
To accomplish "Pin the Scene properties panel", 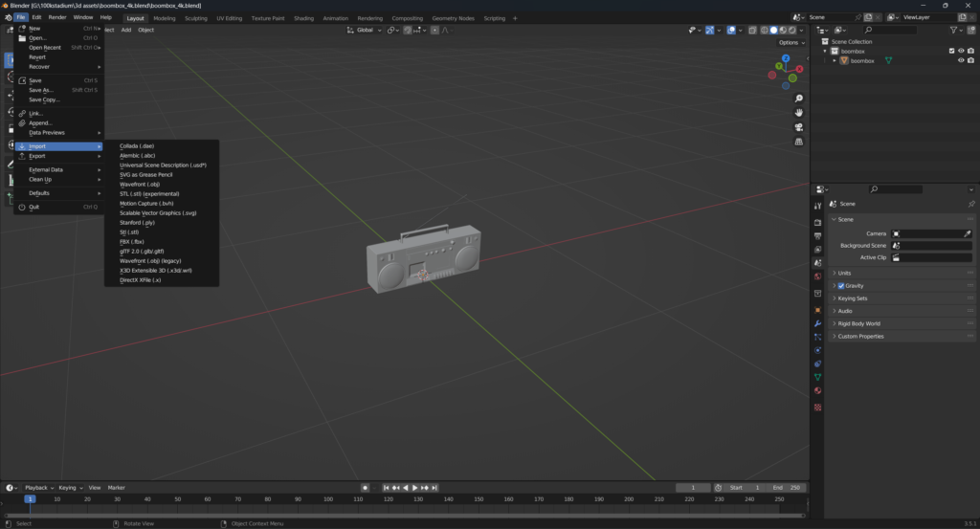I will click(x=971, y=204).
